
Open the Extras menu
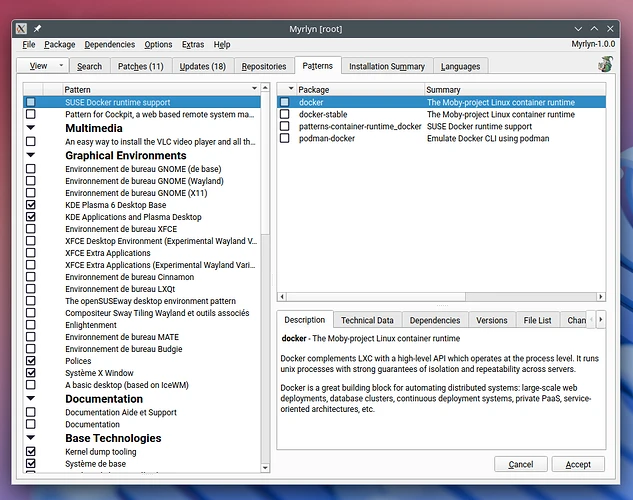[x=193, y=44]
